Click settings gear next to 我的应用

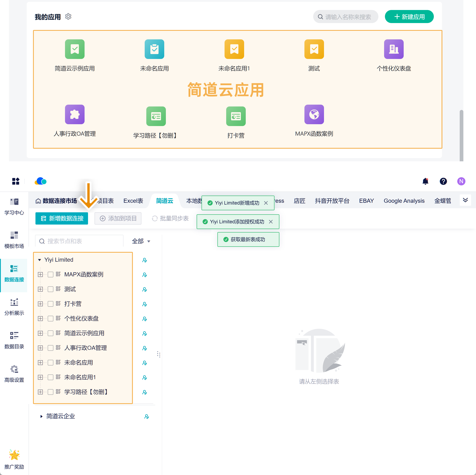click(68, 17)
